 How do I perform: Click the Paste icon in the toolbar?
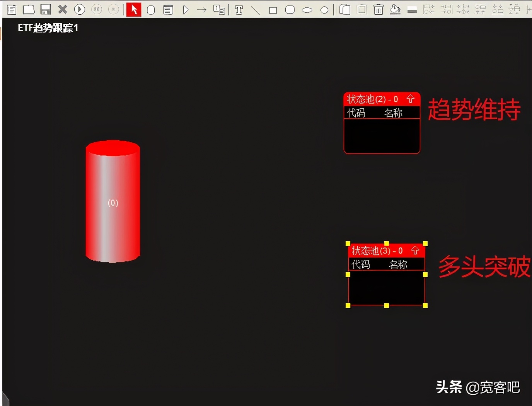coord(361,10)
